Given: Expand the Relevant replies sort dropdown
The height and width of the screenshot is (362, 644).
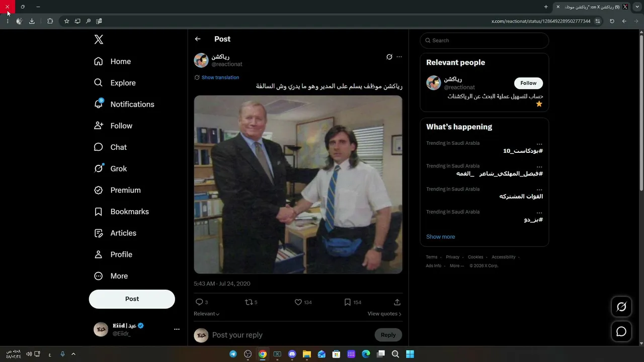Looking at the screenshot, I should click(x=207, y=314).
